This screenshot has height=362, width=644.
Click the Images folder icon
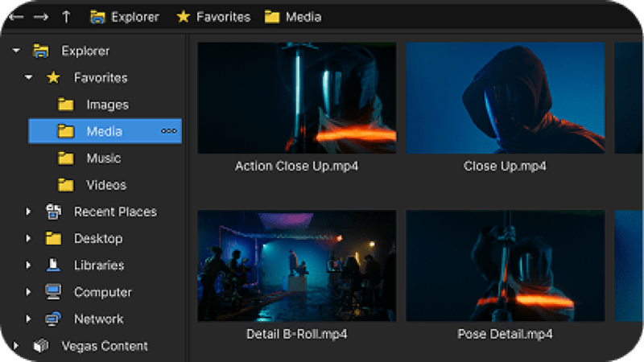coord(66,105)
